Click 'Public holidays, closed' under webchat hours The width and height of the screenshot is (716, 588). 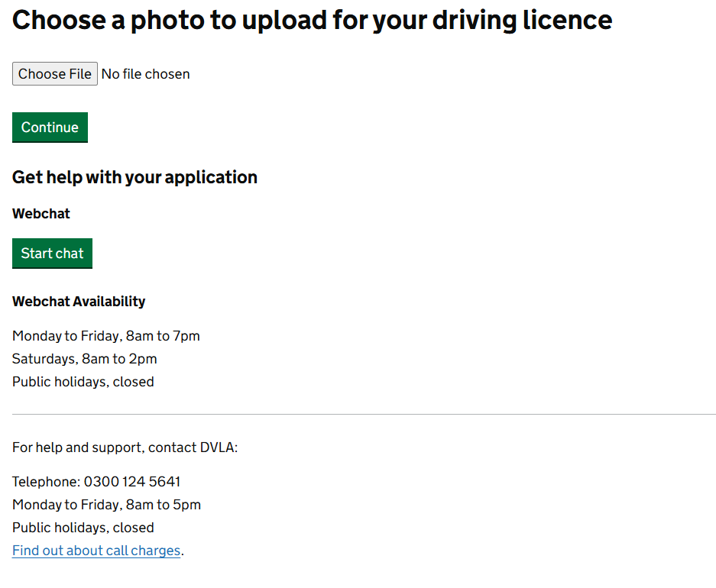pos(83,382)
